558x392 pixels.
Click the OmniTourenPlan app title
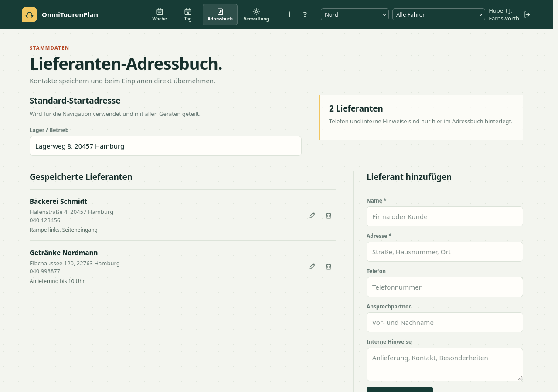[x=70, y=14]
